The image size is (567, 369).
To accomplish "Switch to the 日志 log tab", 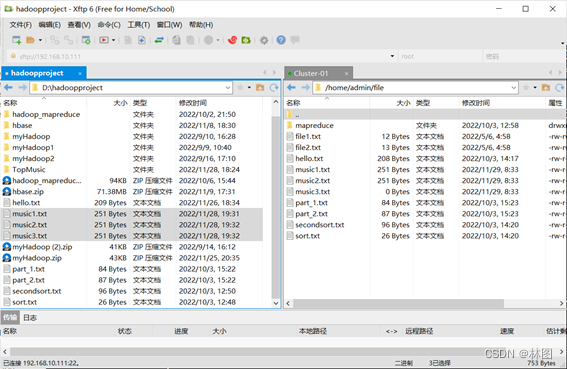I will pyautogui.click(x=30, y=318).
